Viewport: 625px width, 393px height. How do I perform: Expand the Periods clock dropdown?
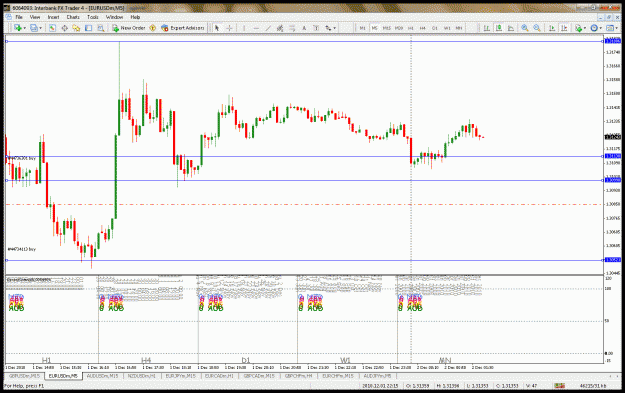601,28
